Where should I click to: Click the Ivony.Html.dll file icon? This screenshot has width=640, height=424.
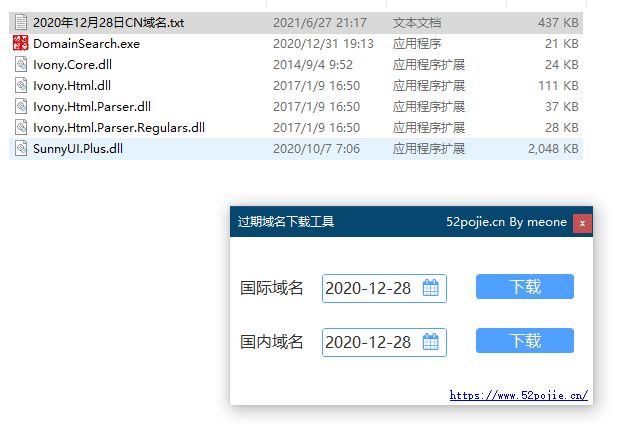tap(21, 86)
